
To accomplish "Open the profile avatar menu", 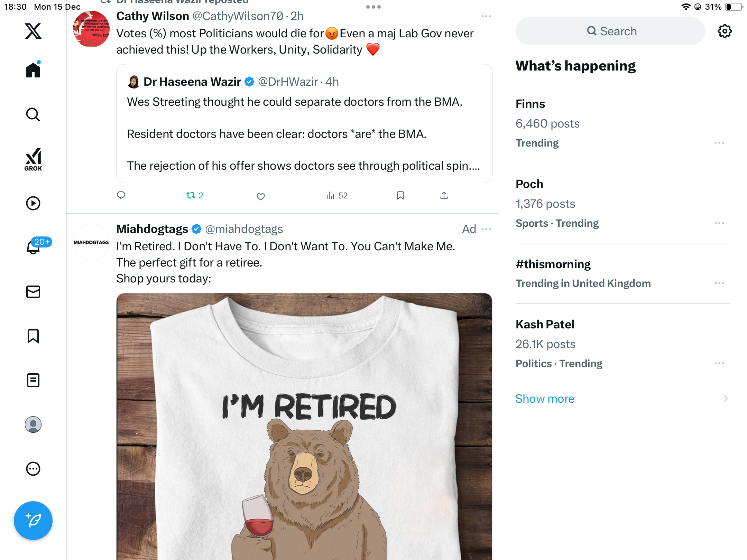I will tap(33, 424).
